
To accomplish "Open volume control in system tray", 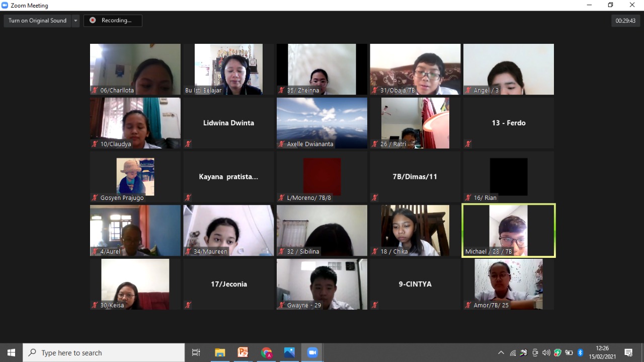I will click(x=546, y=352).
